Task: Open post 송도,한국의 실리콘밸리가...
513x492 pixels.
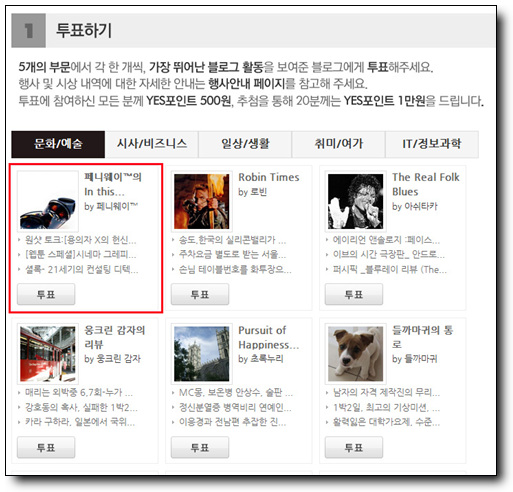Action: 232,240
